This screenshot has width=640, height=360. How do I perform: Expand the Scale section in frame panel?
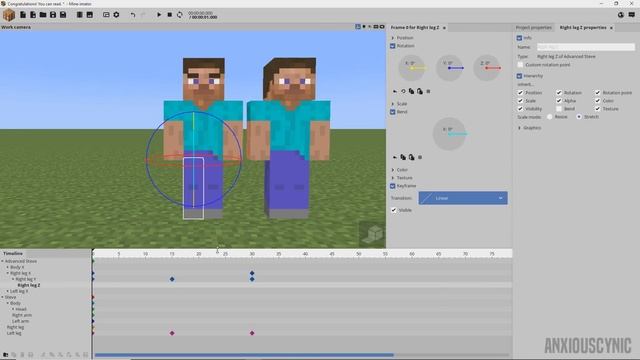click(x=393, y=104)
